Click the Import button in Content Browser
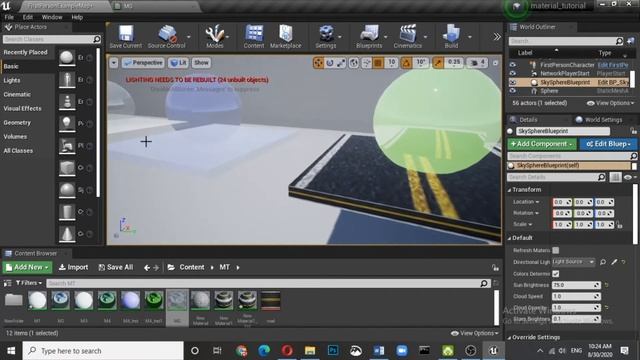 [x=73, y=267]
